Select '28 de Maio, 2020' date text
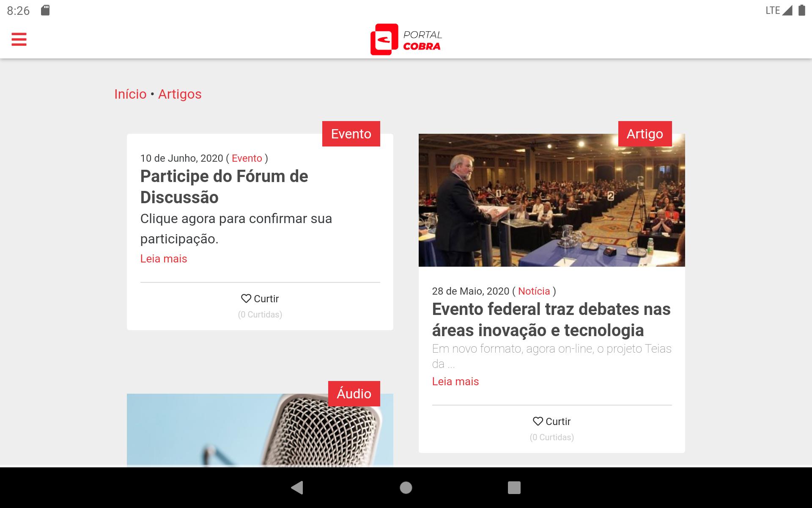Viewport: 812px width, 508px height. 471,291
